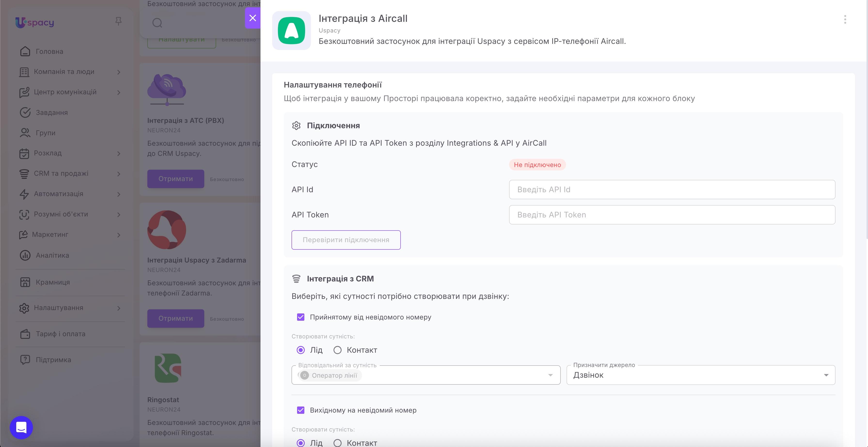
Task: Open Тариф і оплата menu item
Action: (61, 334)
